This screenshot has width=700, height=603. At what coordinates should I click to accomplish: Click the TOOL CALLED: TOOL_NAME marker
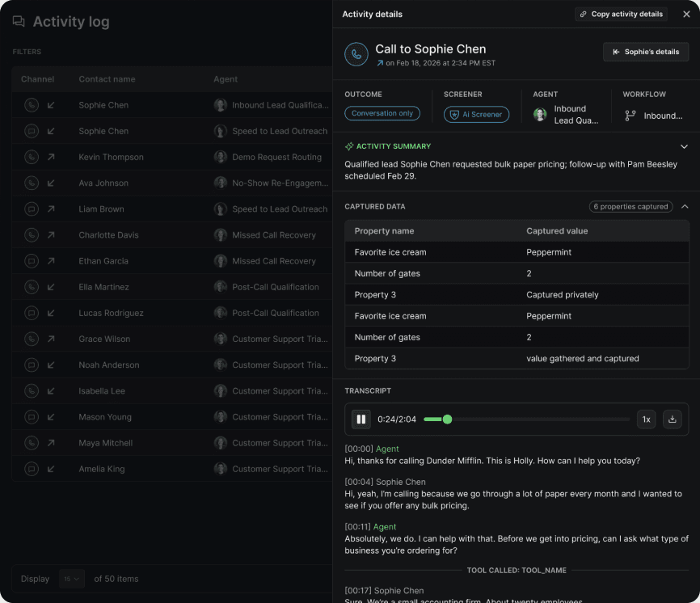pos(517,571)
